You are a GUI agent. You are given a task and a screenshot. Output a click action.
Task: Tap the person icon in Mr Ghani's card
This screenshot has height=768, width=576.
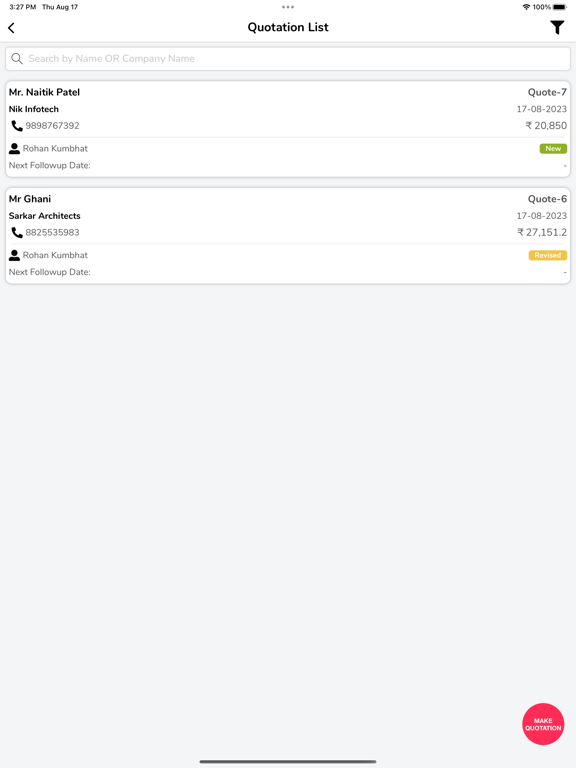(15, 255)
